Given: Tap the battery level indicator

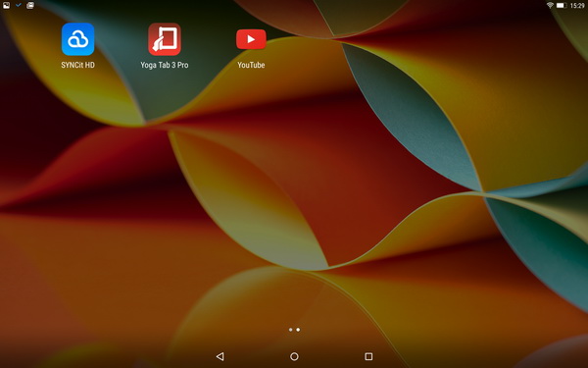Looking at the screenshot, I should [x=562, y=5].
